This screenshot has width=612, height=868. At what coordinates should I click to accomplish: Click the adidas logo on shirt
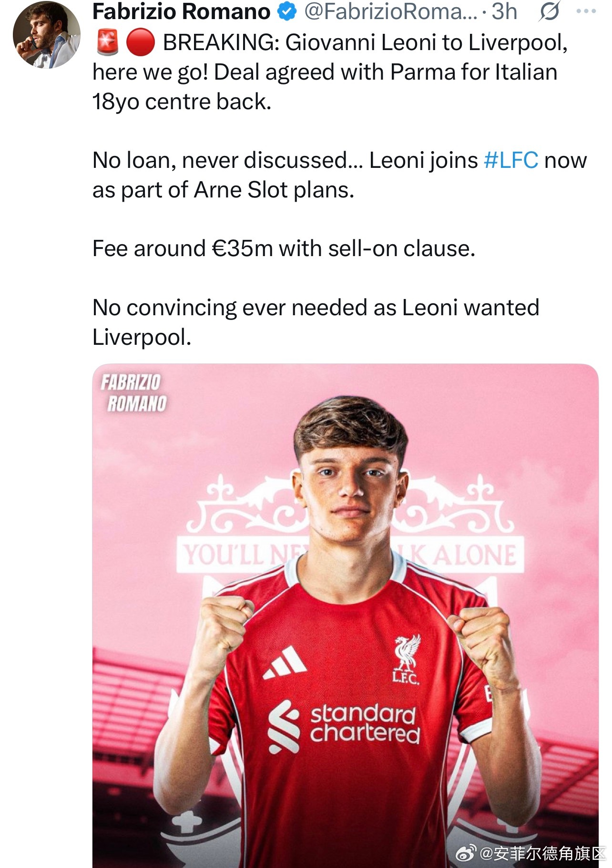[285, 662]
